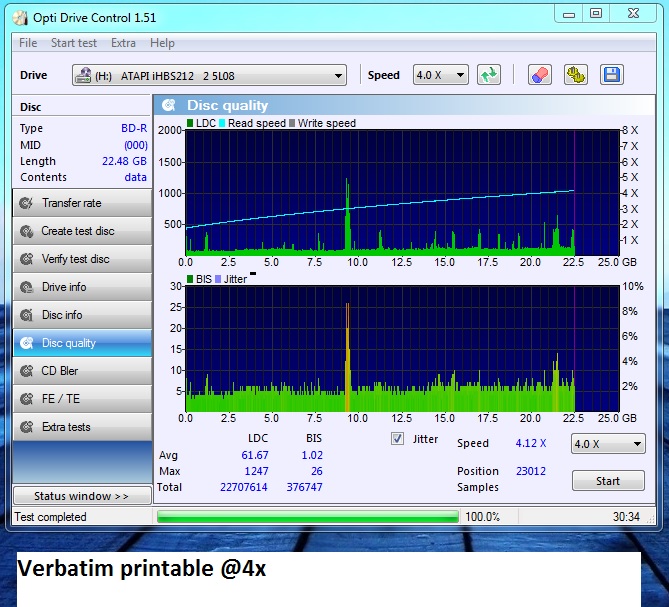
Task: Open the Create test disc page
Action: [82, 231]
